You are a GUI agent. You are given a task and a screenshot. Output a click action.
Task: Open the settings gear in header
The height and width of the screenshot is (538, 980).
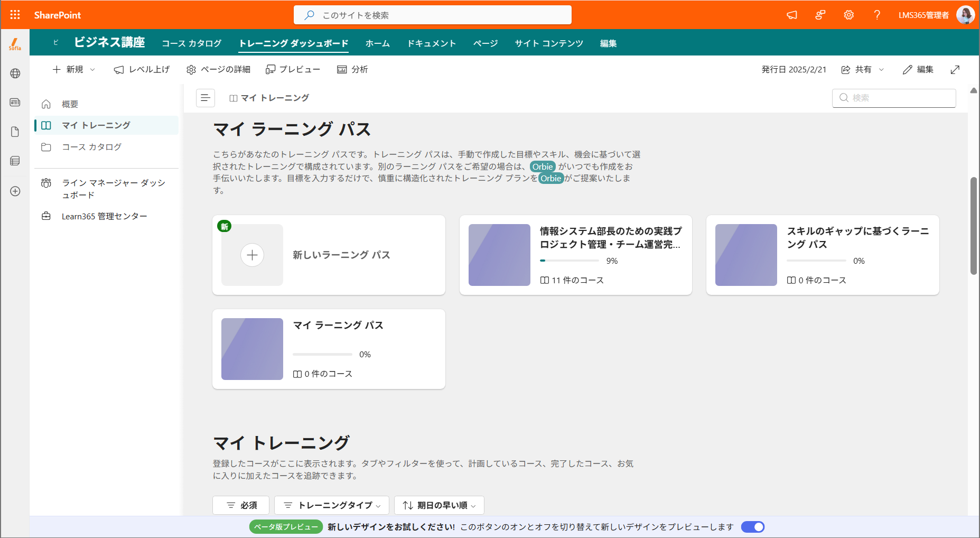[848, 15]
